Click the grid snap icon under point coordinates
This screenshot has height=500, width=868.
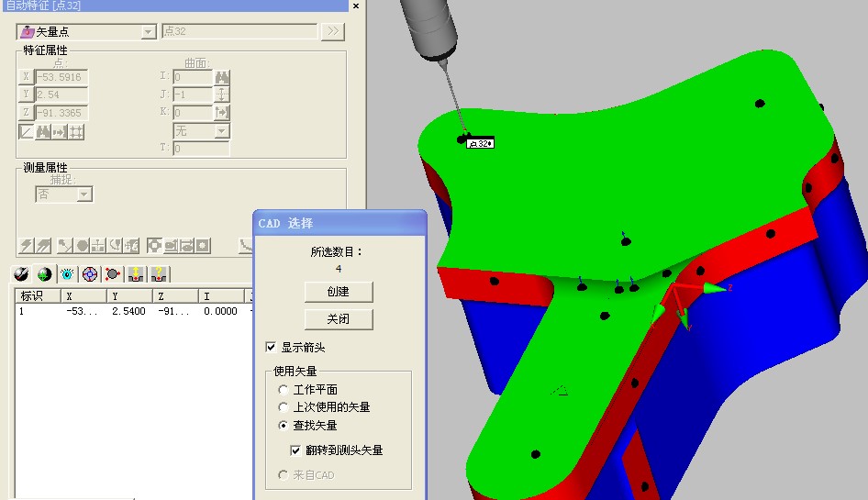tap(77, 132)
